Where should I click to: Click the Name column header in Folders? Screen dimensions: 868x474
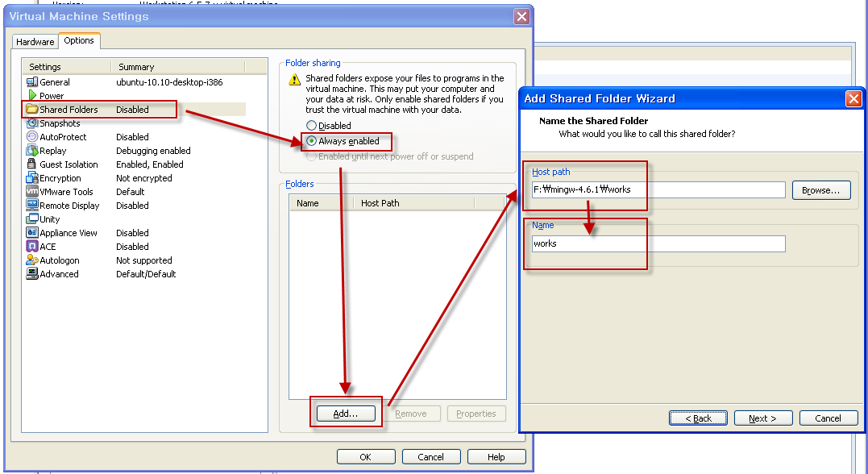(321, 203)
